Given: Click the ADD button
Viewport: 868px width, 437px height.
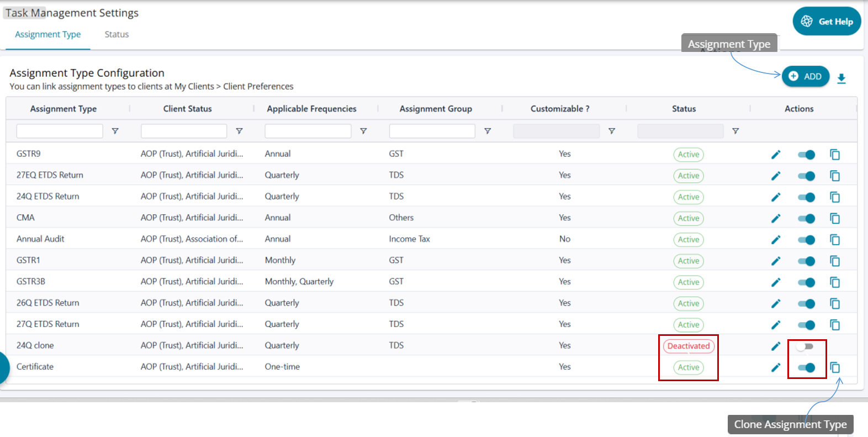Looking at the screenshot, I should [806, 76].
